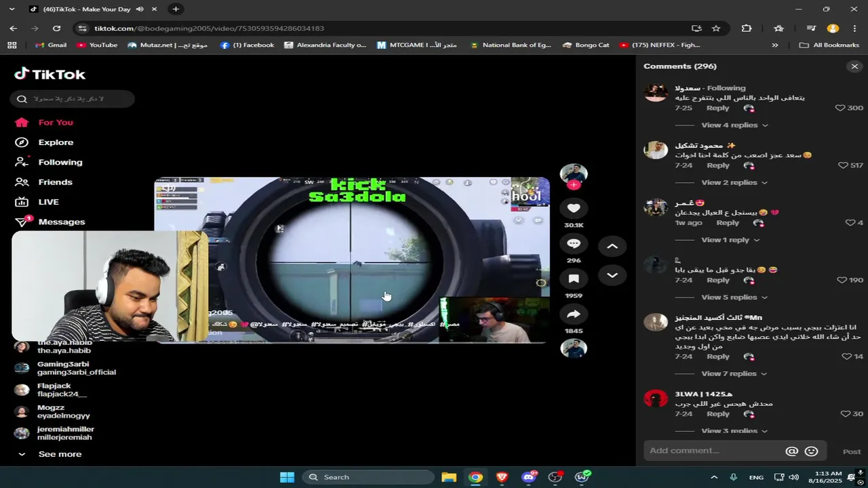Like the comment with 517 likes
This screenshot has width=868, height=488.
tap(843, 165)
